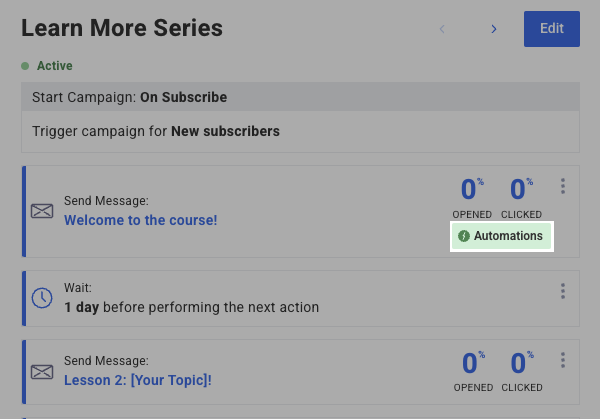
Task: Click the Edit button
Action: [x=551, y=29]
